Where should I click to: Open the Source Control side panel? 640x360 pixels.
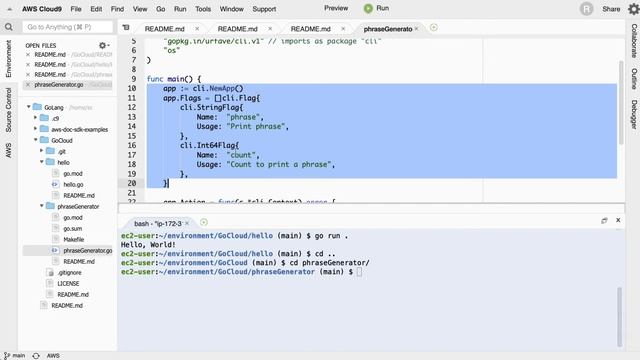(9, 110)
